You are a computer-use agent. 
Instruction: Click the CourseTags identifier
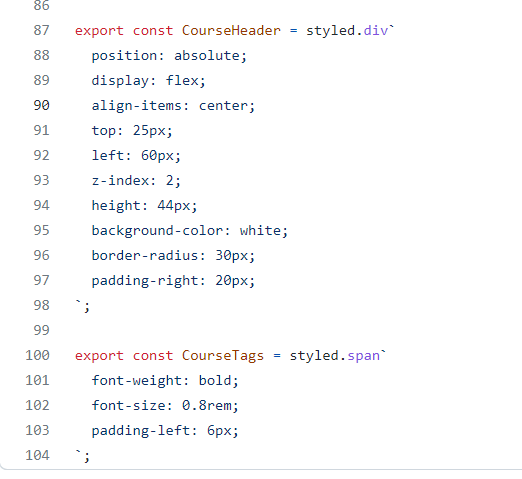[x=223, y=356]
